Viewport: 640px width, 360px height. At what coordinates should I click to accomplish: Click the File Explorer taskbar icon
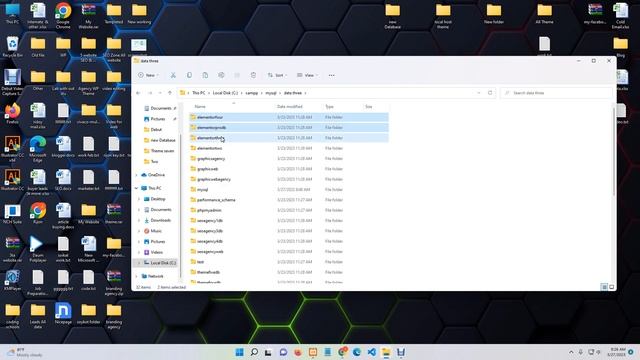[386, 352]
